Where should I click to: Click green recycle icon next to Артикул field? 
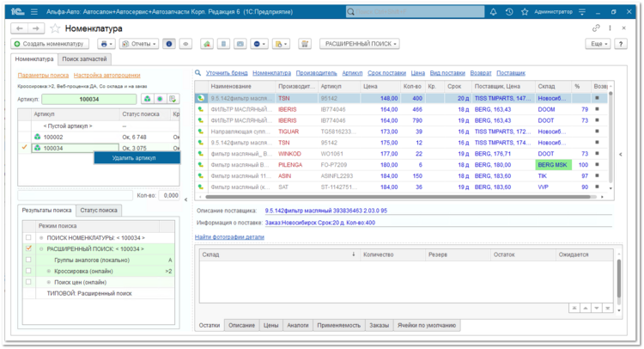click(x=147, y=99)
